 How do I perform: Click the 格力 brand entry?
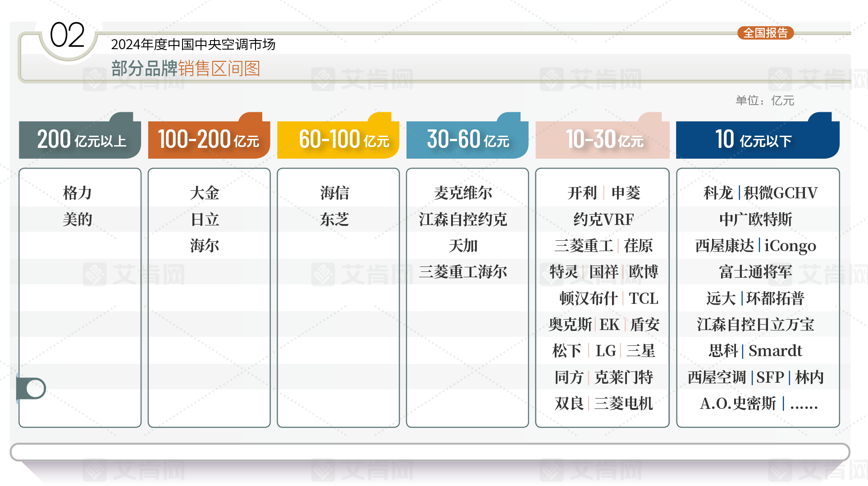pos(78,193)
